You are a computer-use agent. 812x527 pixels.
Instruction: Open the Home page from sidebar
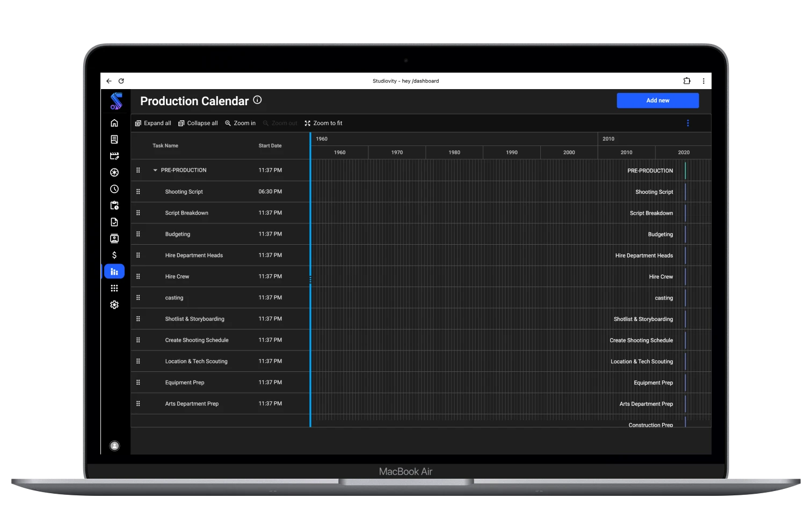(x=114, y=123)
